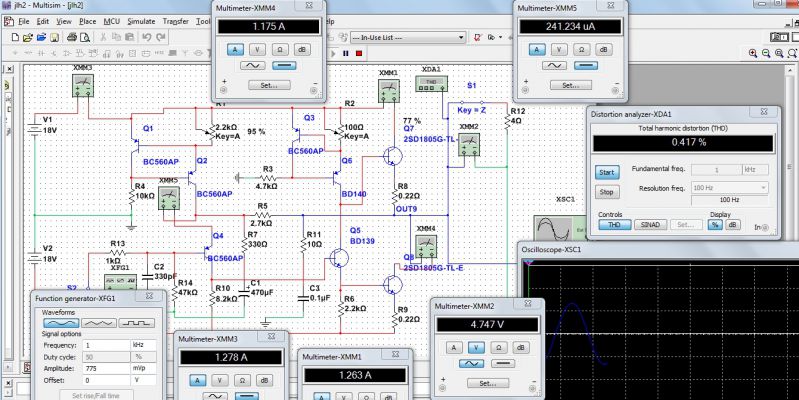Click Set... in Multimeter-XMM2
This screenshot has width=799, height=400.
pos(488,383)
